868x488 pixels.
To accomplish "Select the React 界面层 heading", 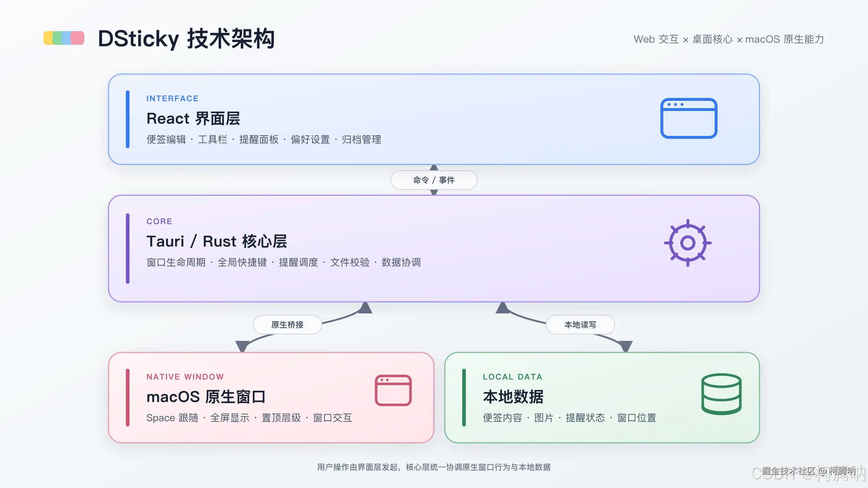I will (x=193, y=119).
